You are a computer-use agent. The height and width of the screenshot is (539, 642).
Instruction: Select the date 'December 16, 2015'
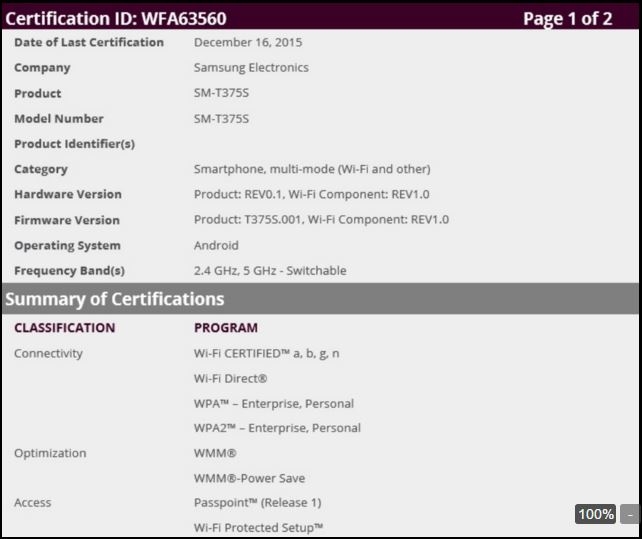(x=248, y=42)
